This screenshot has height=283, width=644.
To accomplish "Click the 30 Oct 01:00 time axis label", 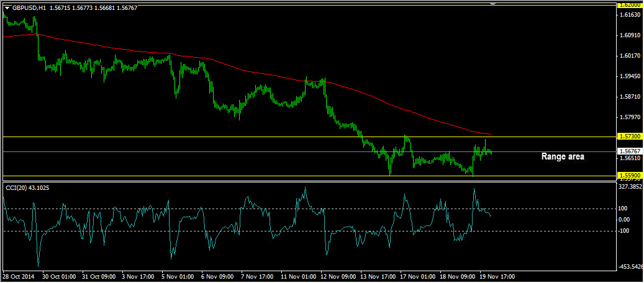I will tap(58, 277).
